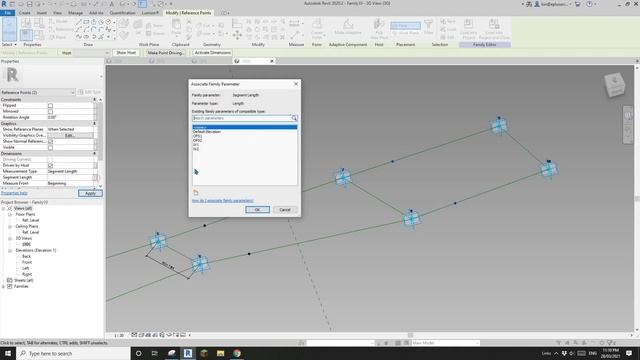Open the Manage ribbon tab

[75, 13]
